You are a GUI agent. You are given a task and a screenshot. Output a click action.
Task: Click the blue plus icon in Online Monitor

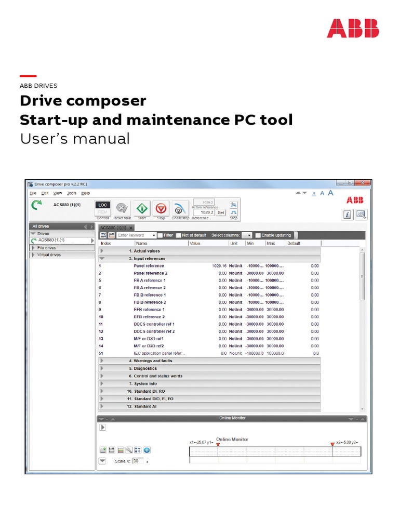click(147, 450)
